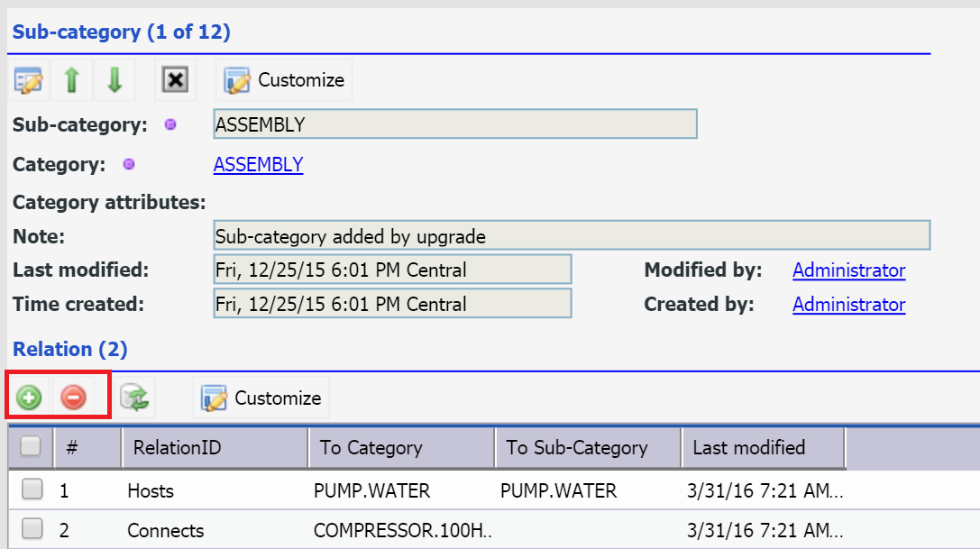Toggle the select-all checkbox in the grid header
This screenshot has width=980, height=549.
pos(31,446)
